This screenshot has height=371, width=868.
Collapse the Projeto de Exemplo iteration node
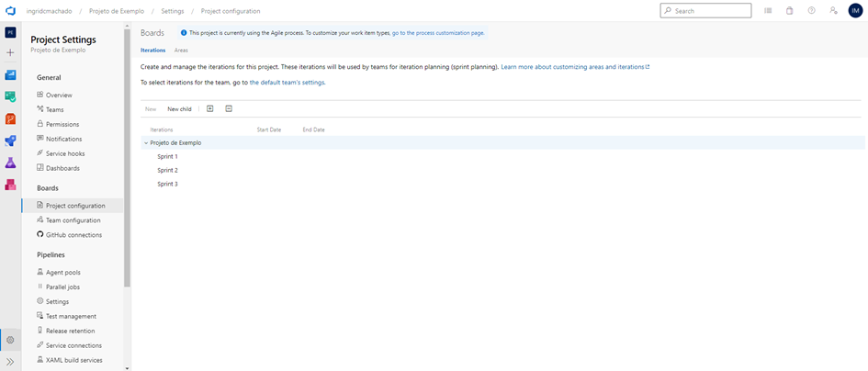[x=146, y=142]
